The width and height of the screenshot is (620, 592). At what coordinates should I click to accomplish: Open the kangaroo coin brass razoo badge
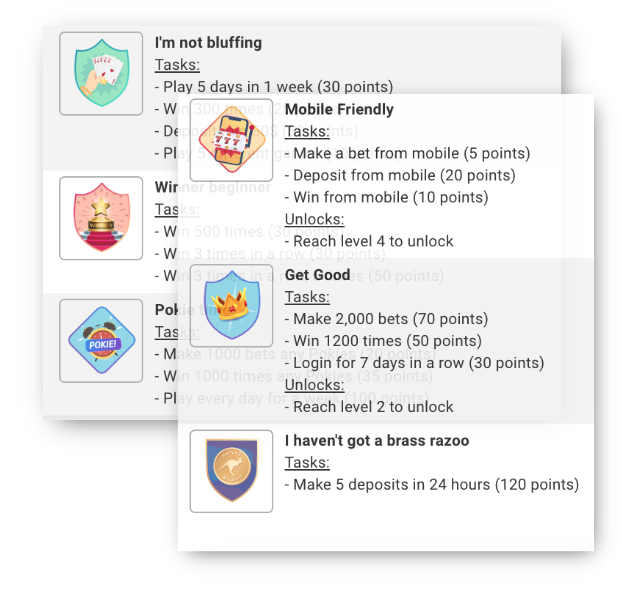(x=231, y=471)
